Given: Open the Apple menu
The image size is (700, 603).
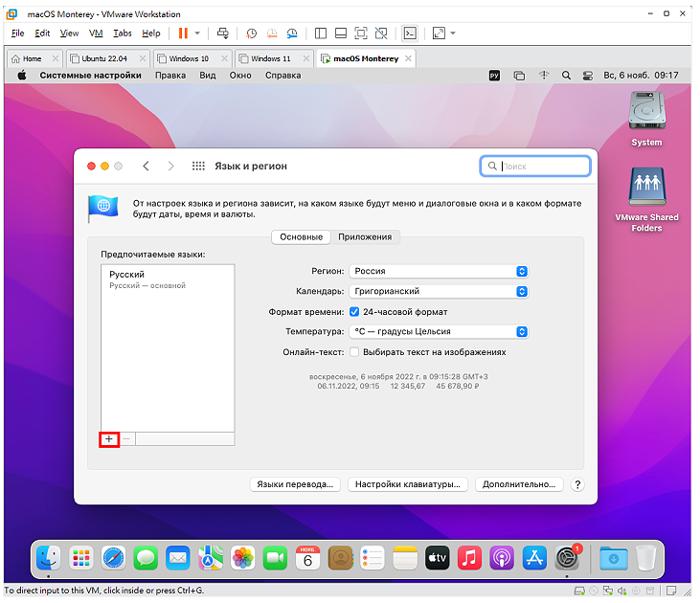Looking at the screenshot, I should point(22,76).
